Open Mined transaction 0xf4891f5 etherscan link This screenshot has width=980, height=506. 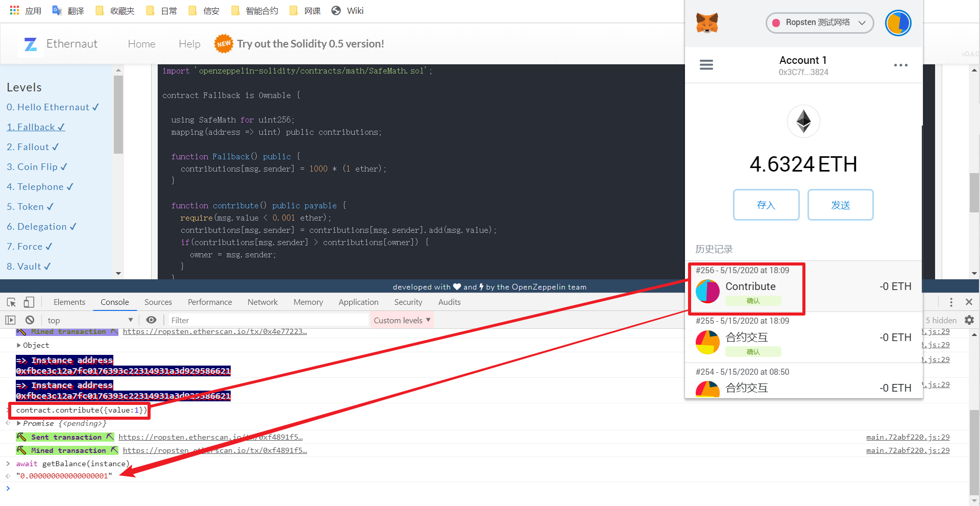tap(215, 450)
